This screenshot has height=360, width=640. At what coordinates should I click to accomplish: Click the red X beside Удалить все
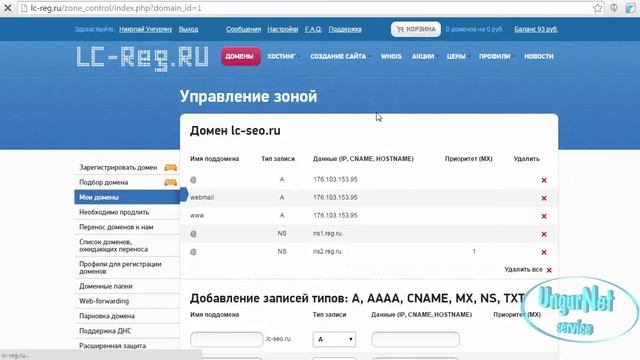coord(549,270)
